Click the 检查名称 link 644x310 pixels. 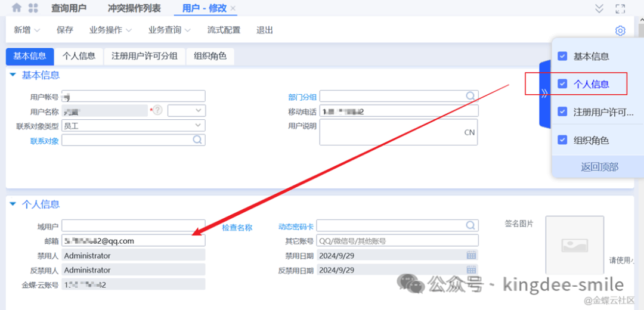tap(237, 227)
